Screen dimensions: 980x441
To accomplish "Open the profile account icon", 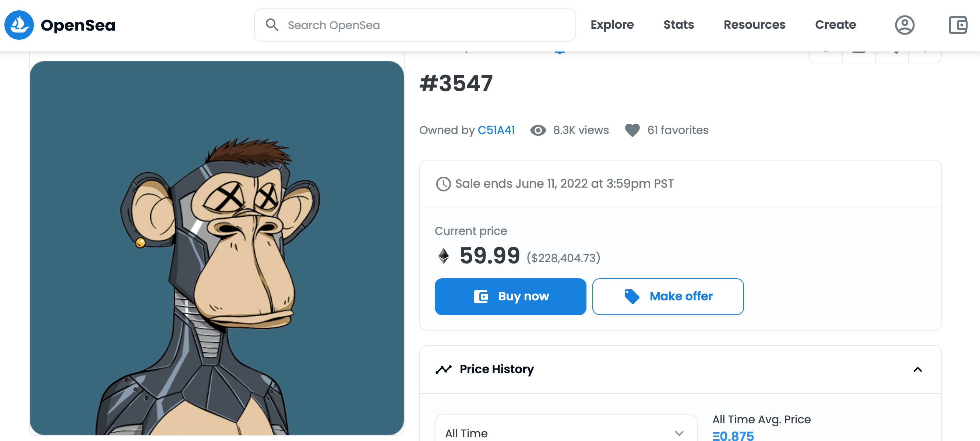I will 905,25.
